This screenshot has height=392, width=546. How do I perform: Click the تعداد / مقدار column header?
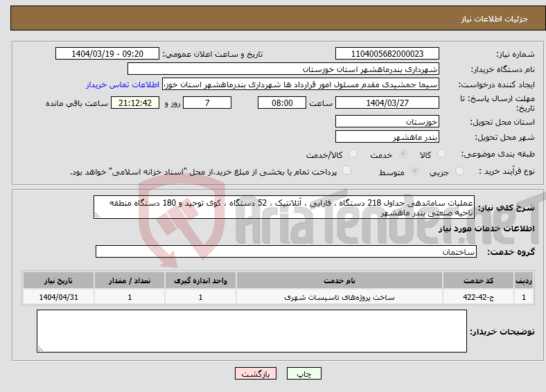130,280
